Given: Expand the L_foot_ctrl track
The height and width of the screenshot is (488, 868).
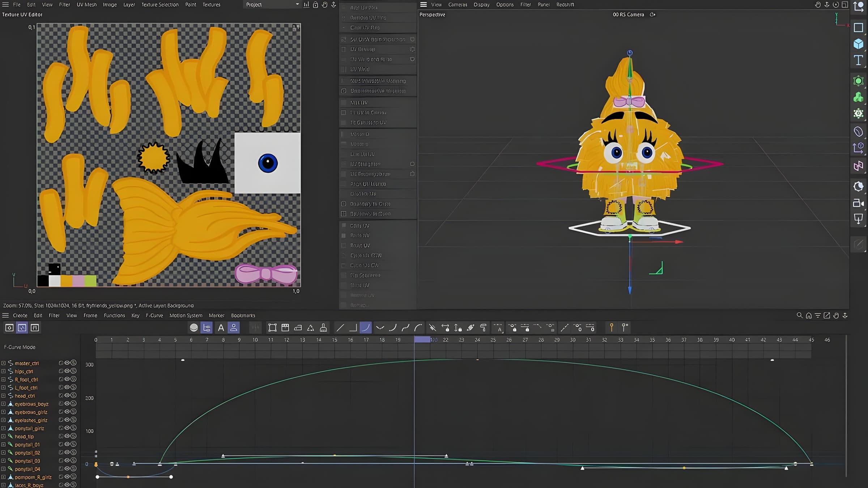Looking at the screenshot, I should (3, 387).
